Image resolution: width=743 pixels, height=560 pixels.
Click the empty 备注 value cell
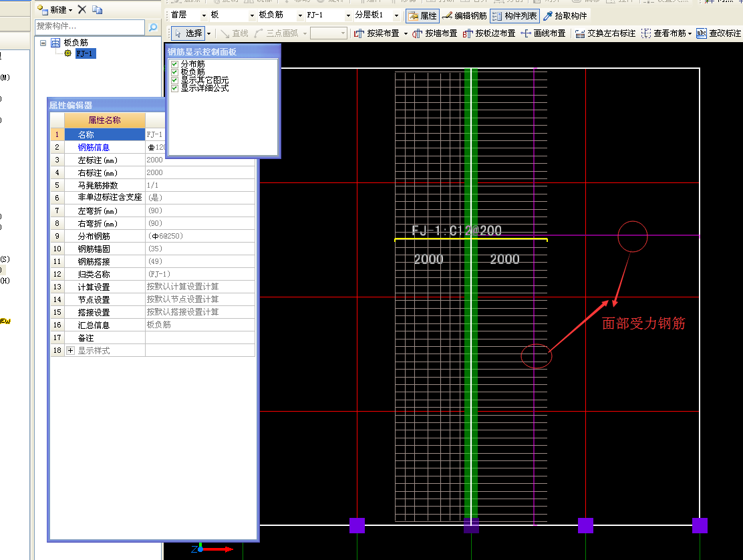click(200, 337)
